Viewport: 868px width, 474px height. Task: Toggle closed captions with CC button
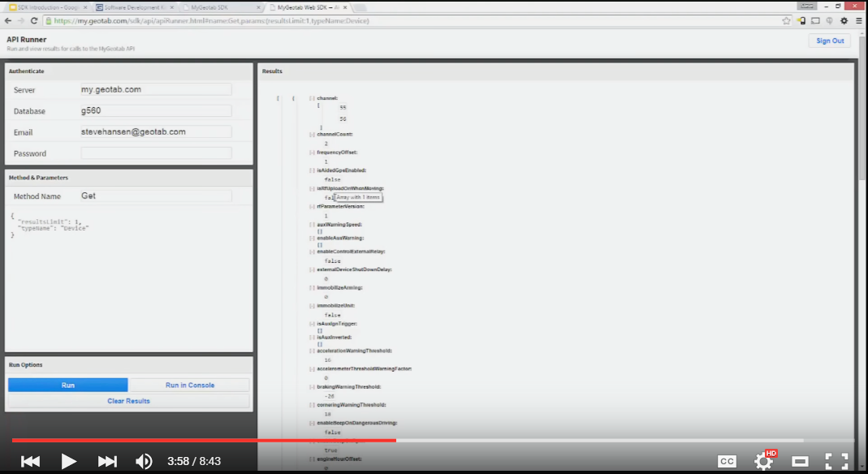pyautogui.click(x=727, y=461)
